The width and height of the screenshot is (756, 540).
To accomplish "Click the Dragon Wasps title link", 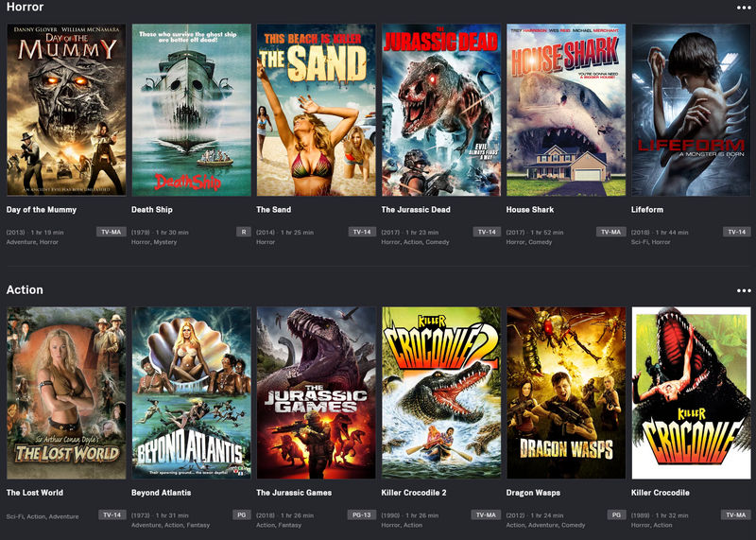I will point(533,493).
